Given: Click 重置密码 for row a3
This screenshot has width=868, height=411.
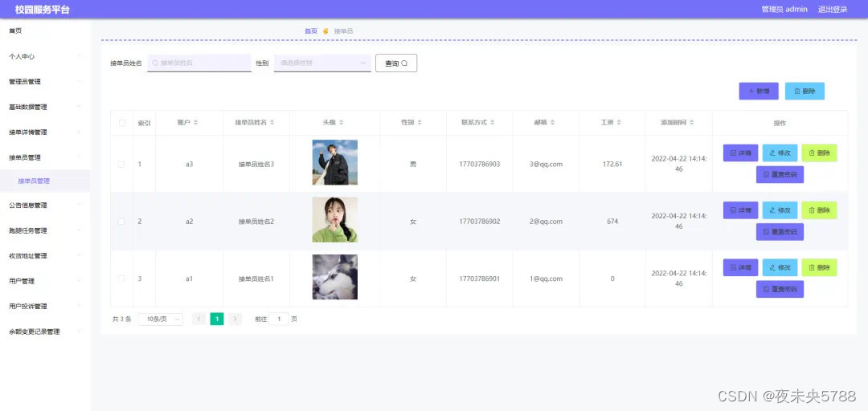Looking at the screenshot, I should [780, 175].
